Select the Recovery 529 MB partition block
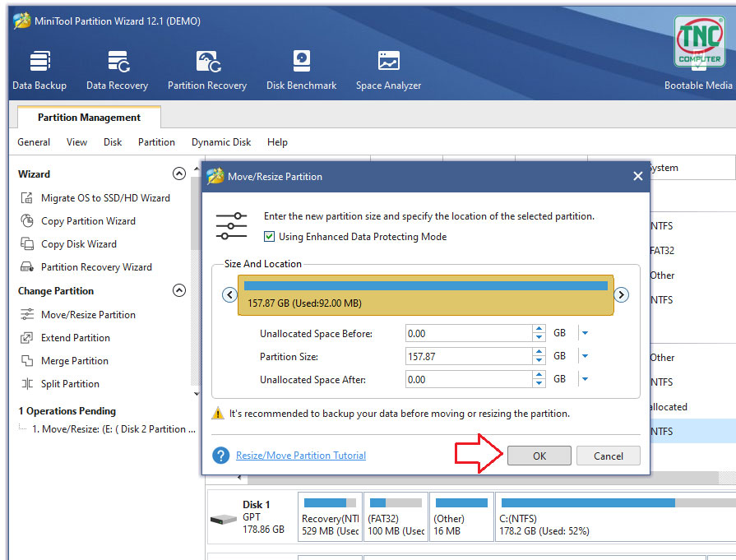Viewport: 736px width, 560px height. pos(330,516)
